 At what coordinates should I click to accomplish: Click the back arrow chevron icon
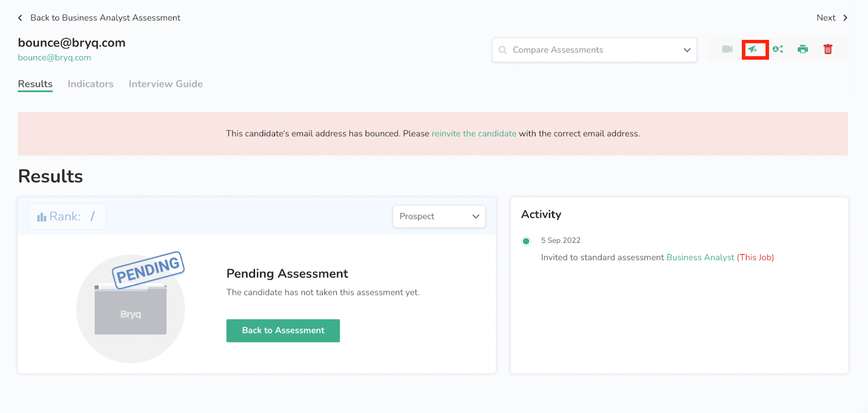(x=21, y=18)
